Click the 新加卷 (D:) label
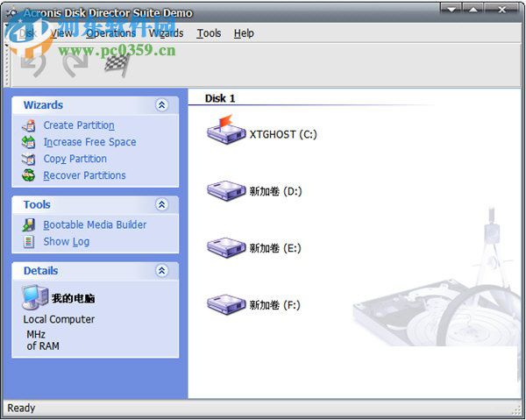526x420 pixels. pyautogui.click(x=275, y=191)
